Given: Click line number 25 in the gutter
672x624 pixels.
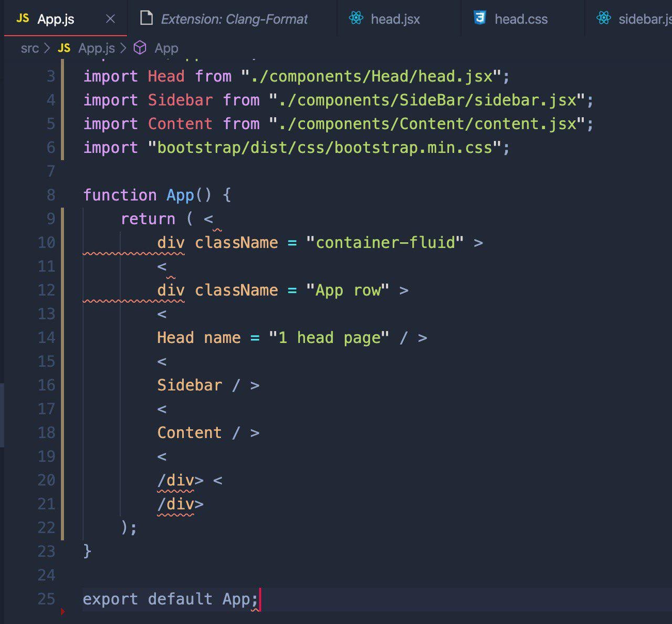Looking at the screenshot, I should tap(46, 599).
